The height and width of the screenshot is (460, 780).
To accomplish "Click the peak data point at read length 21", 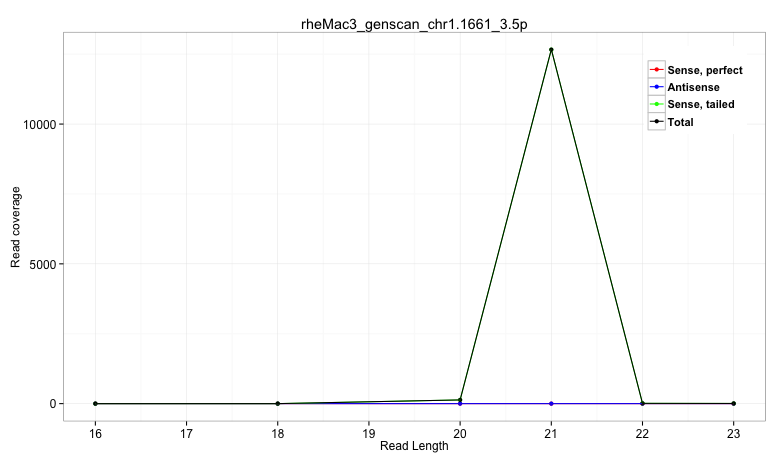I will tap(551, 50).
